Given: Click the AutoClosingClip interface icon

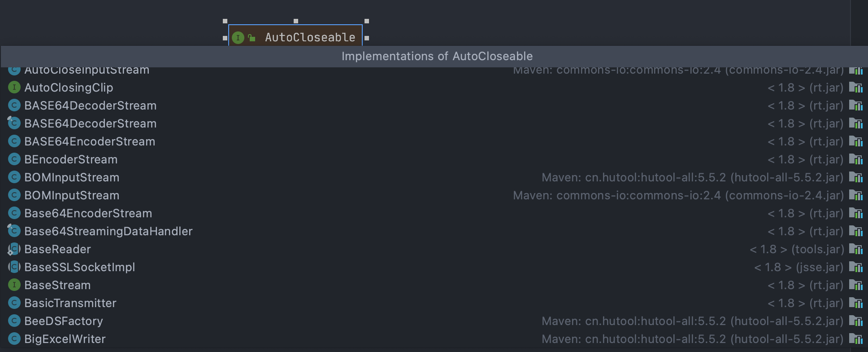Looking at the screenshot, I should click(14, 88).
